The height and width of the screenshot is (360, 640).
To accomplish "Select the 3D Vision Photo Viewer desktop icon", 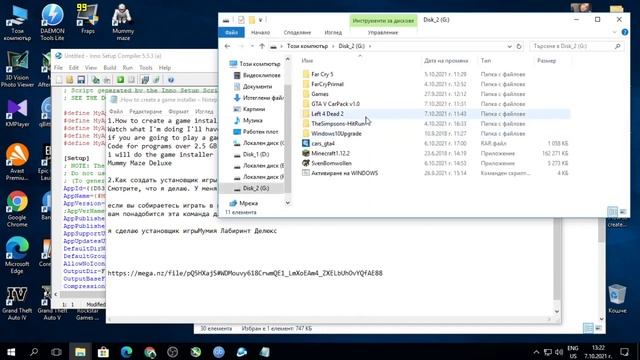I will pos(17,69).
